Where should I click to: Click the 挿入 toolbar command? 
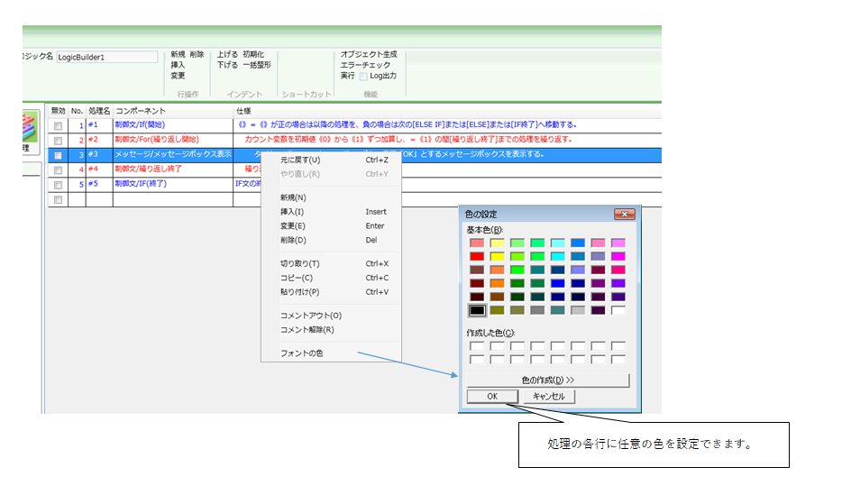pyautogui.click(x=178, y=65)
